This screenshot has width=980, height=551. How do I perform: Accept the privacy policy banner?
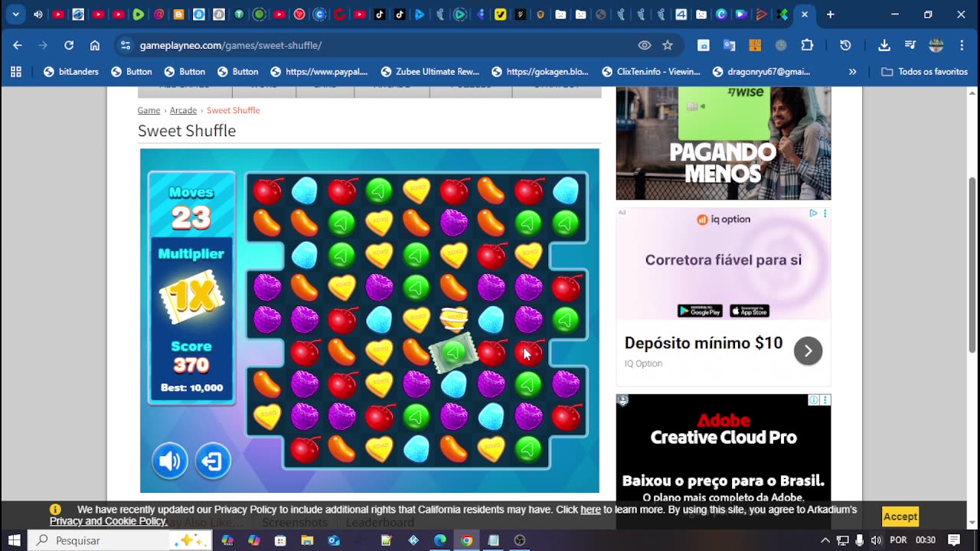pyautogui.click(x=900, y=517)
